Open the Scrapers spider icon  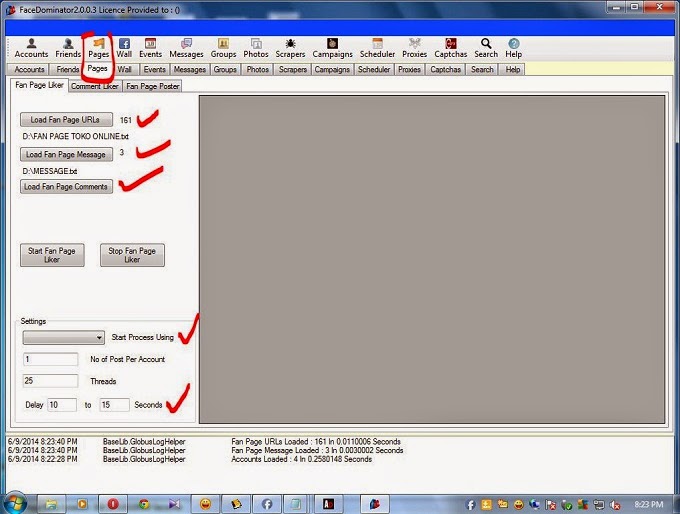click(x=291, y=48)
